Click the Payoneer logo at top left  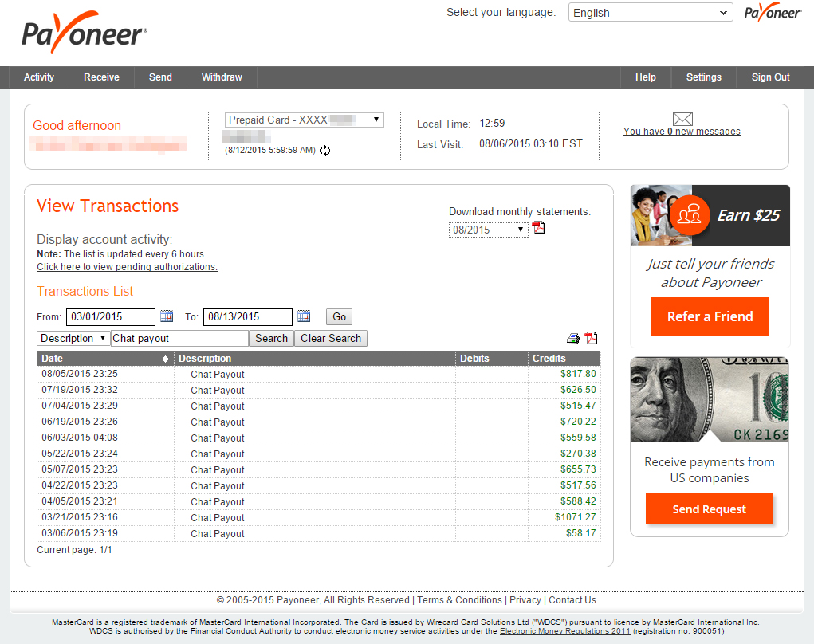(84, 33)
